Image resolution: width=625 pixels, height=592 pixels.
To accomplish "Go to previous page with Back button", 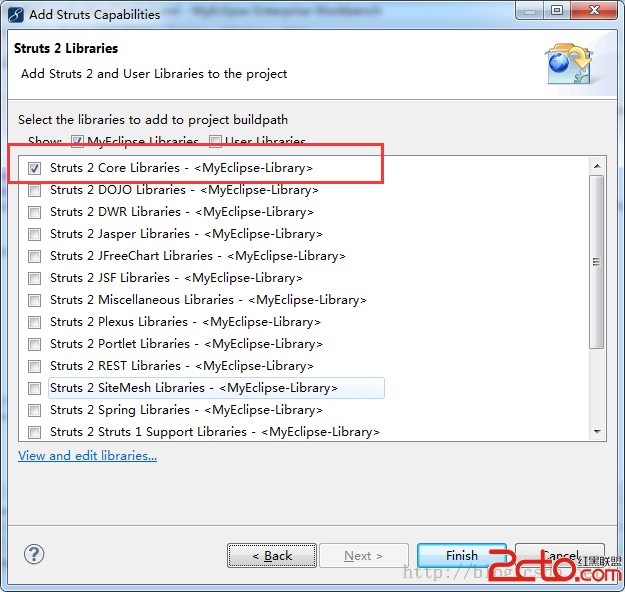I will [272, 555].
